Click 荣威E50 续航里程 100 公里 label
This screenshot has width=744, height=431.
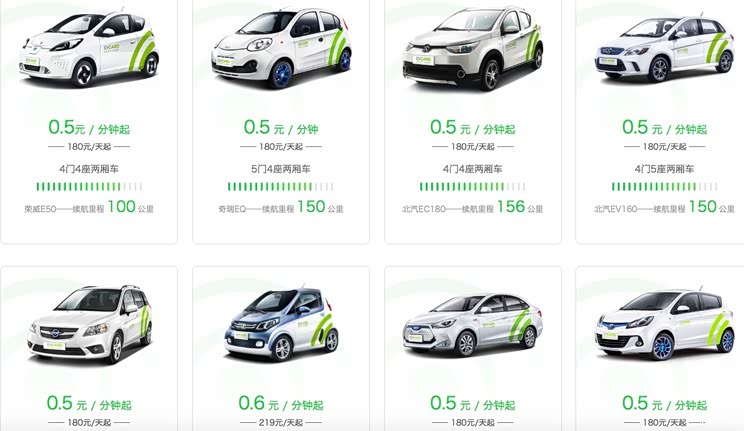click(89, 206)
